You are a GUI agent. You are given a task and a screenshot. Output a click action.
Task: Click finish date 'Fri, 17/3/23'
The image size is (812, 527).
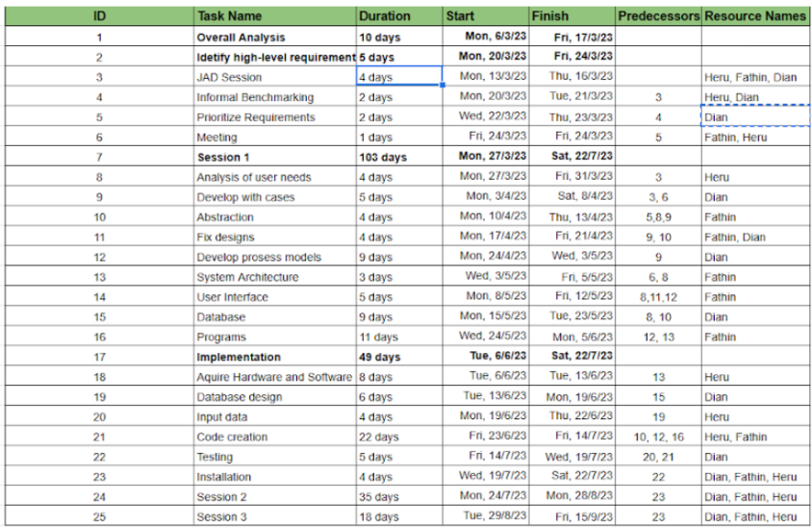[x=572, y=37]
